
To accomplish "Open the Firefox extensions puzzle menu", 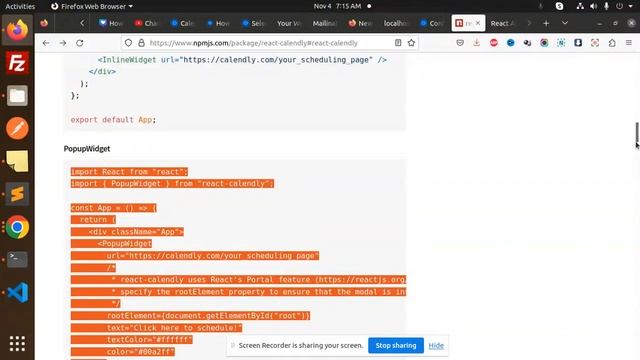I will pos(612,43).
